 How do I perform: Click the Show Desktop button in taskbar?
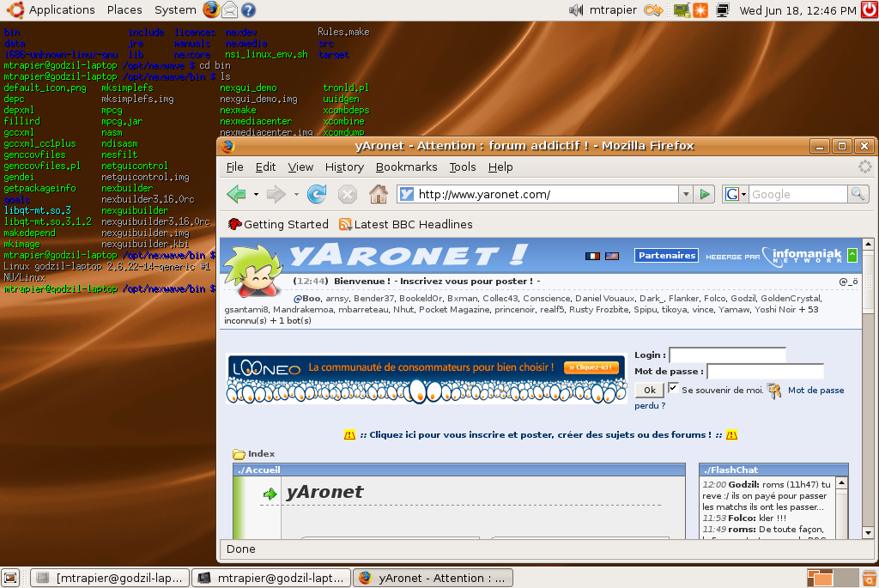10,578
